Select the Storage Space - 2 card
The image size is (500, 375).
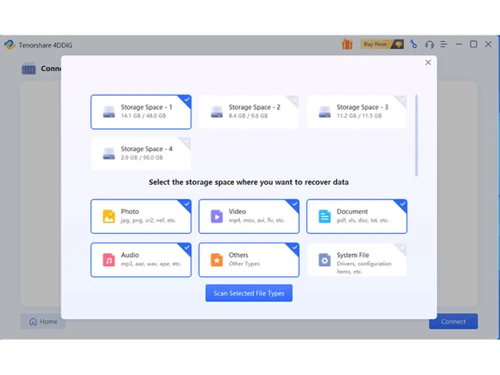coord(249,112)
